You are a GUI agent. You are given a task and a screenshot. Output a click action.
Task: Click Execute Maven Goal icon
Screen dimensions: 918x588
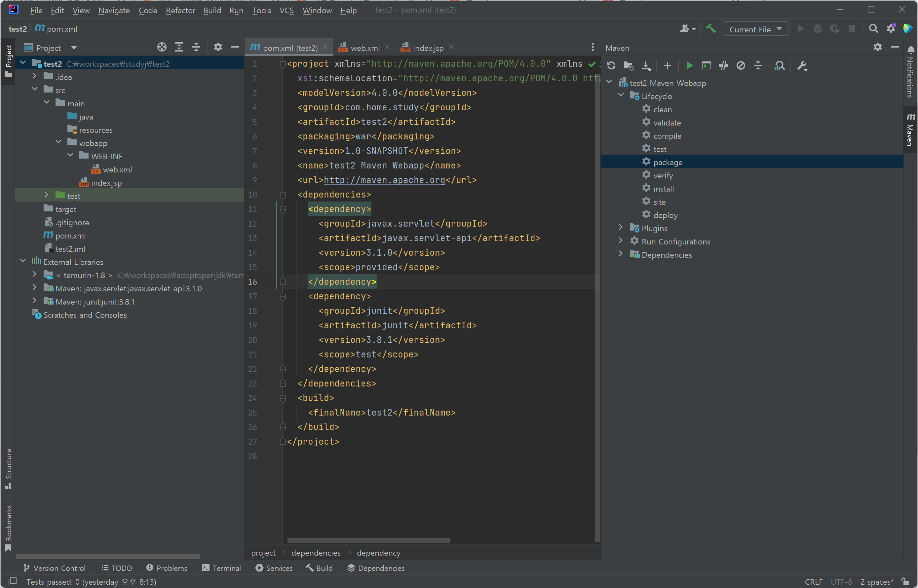click(707, 66)
